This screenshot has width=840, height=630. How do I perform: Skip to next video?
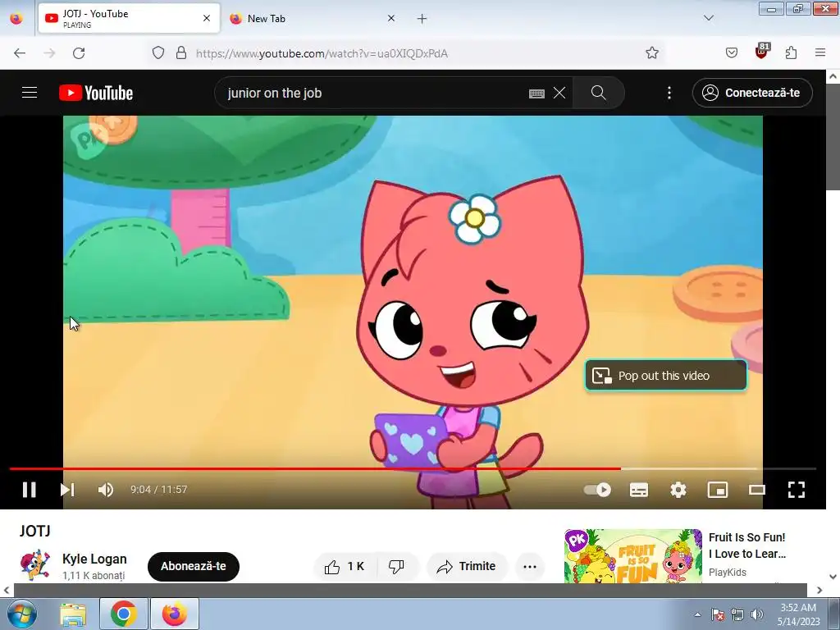(x=67, y=490)
